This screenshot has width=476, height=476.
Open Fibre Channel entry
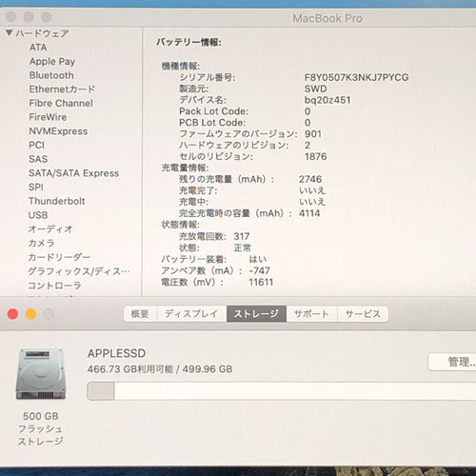(61, 103)
